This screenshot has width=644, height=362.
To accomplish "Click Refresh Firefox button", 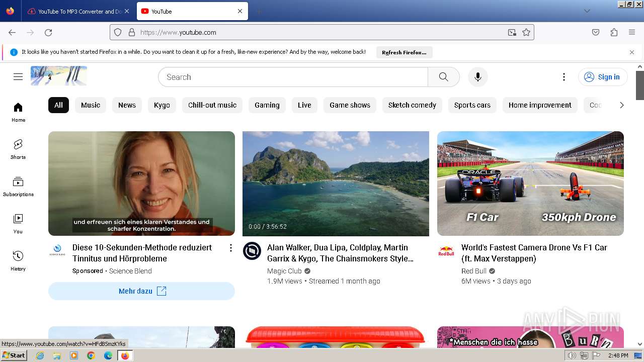I will pyautogui.click(x=404, y=52).
